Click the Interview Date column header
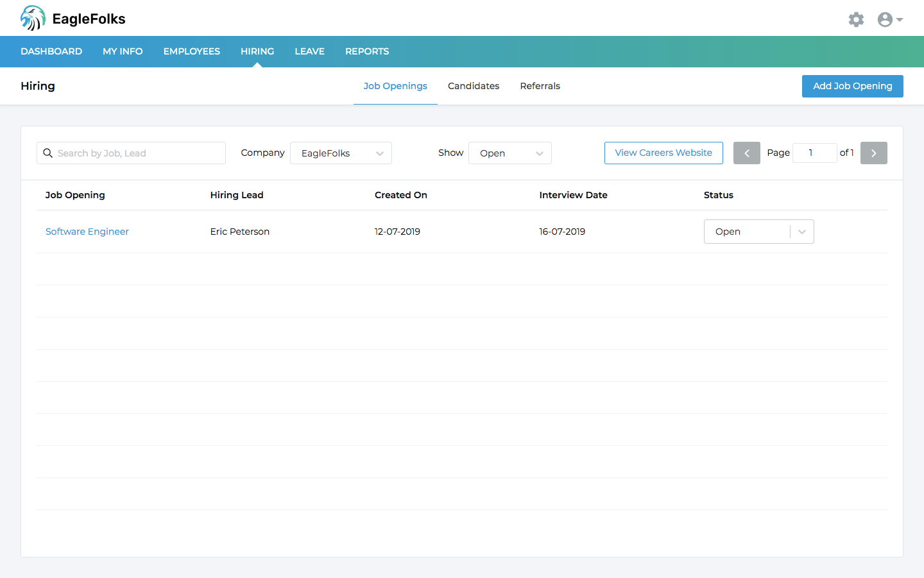924x578 pixels. point(574,195)
